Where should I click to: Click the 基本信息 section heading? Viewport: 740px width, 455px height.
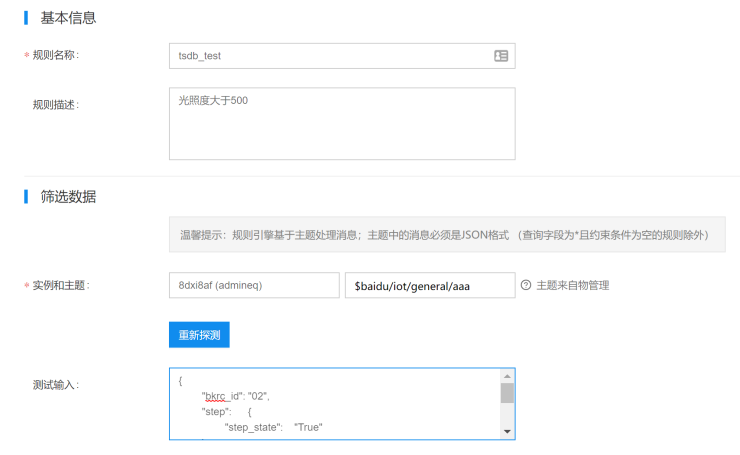(68, 18)
